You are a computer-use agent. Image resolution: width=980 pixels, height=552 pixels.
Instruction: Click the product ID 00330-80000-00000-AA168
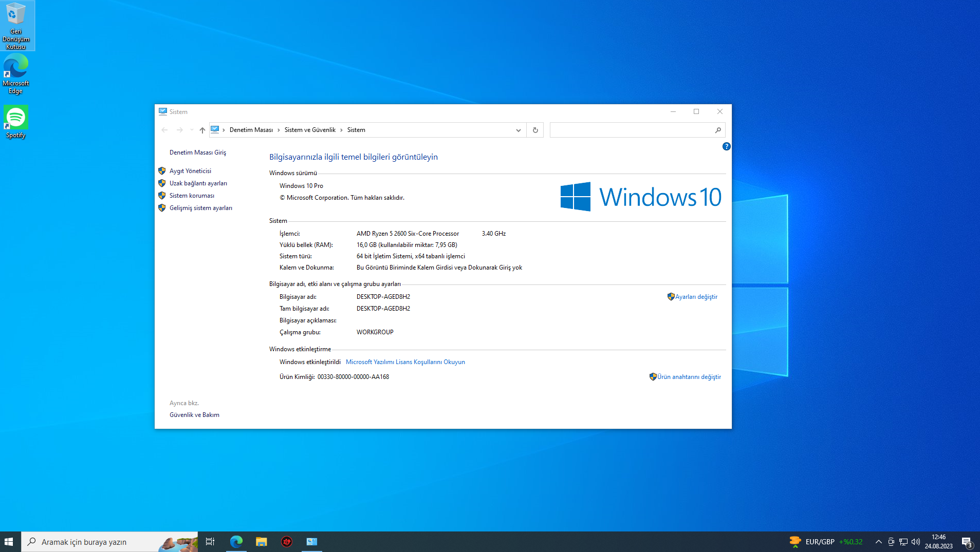coord(353,377)
